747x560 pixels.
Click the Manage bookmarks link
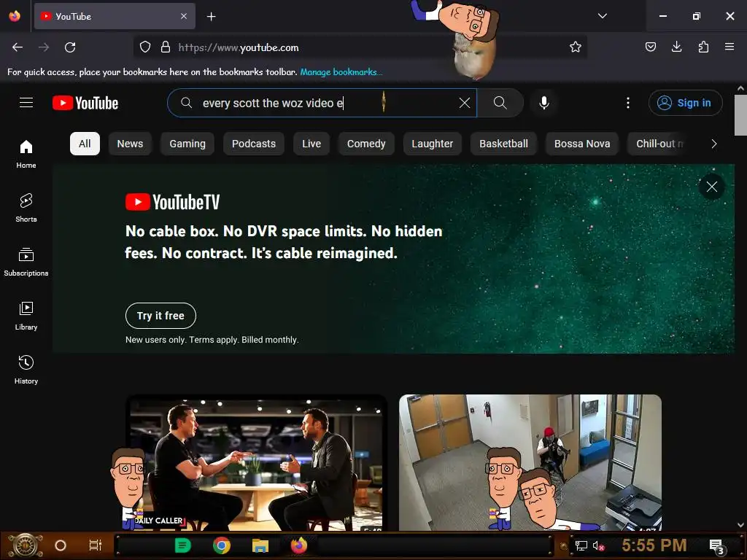click(x=341, y=72)
